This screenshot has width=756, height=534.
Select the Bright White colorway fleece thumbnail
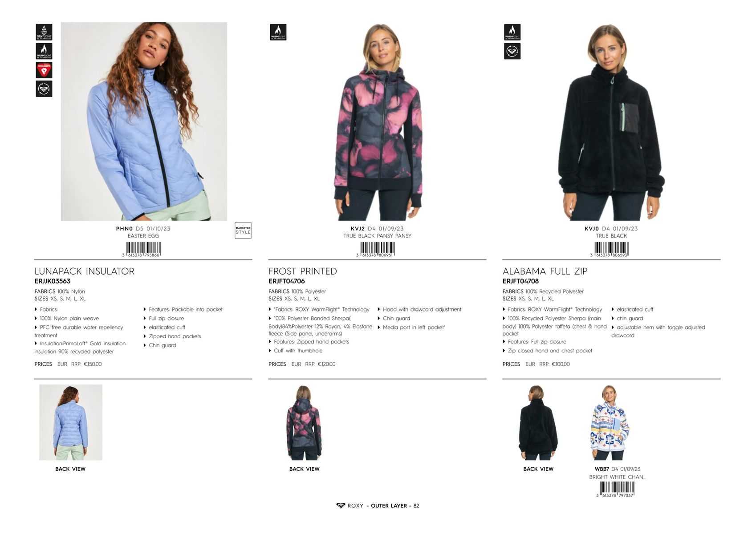609,422
